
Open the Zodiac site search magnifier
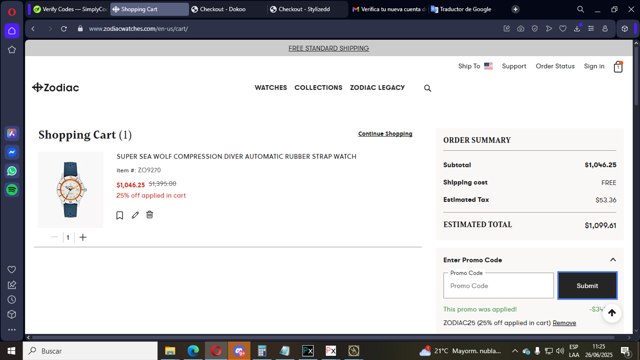pyautogui.click(x=427, y=88)
